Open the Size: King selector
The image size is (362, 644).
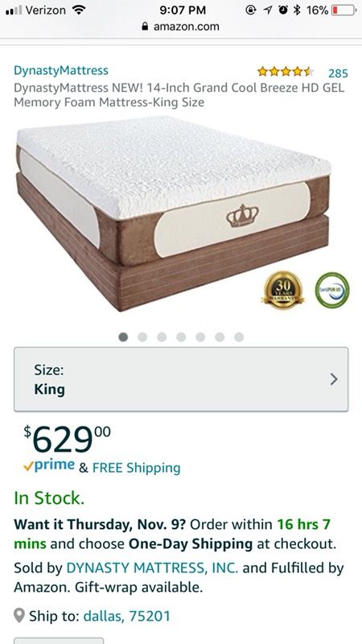[x=181, y=379]
